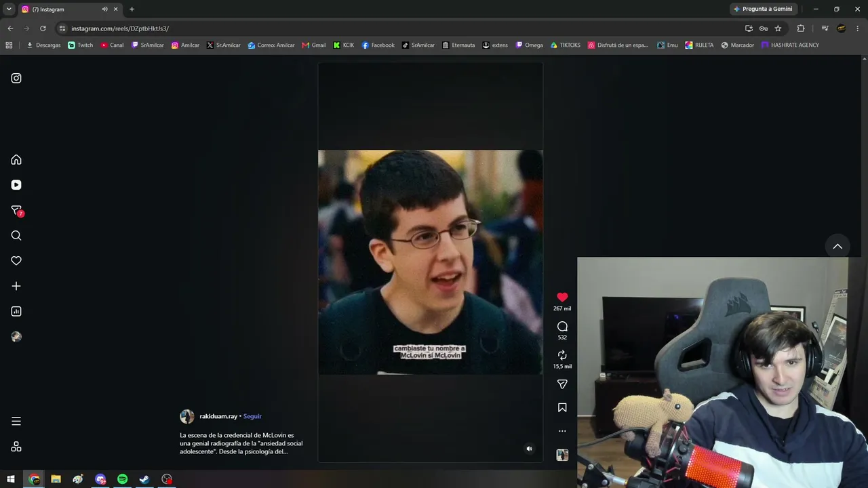868x488 pixels.
Task: Open the Marcador bookmark
Action: pos(737,45)
